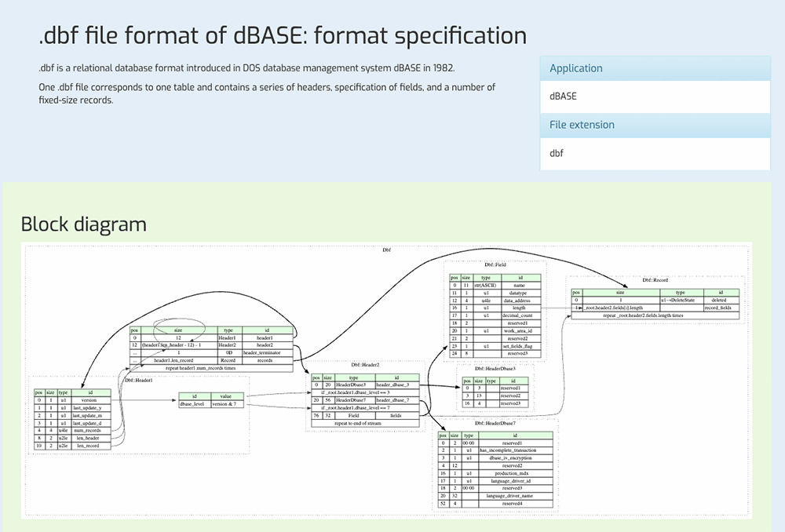Click the record_fields cell in Record table
Viewport: 785px width, 532px height.
[x=717, y=308]
